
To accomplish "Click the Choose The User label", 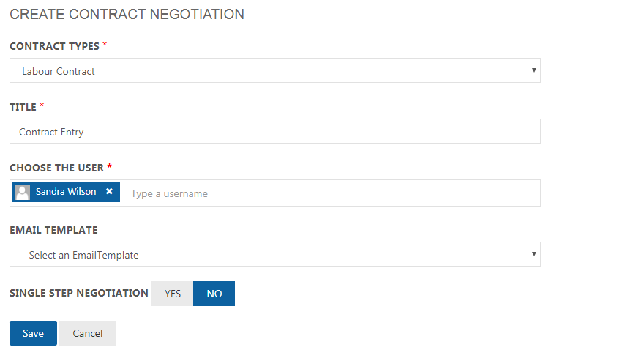I will coord(56,168).
